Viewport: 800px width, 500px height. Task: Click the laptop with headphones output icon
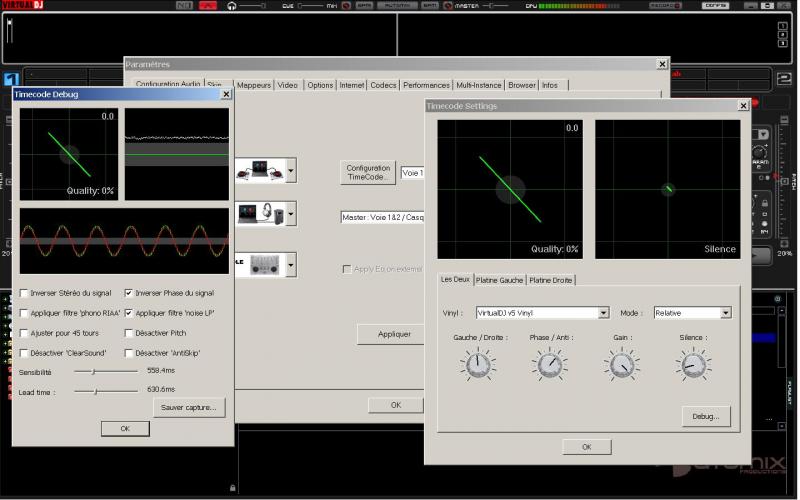click(259, 213)
